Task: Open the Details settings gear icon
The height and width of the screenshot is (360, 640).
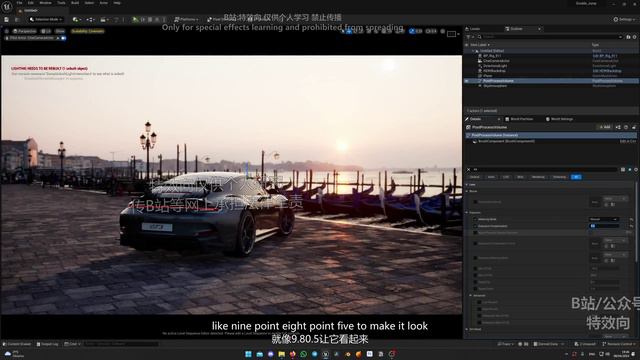Action: pyautogui.click(x=636, y=169)
